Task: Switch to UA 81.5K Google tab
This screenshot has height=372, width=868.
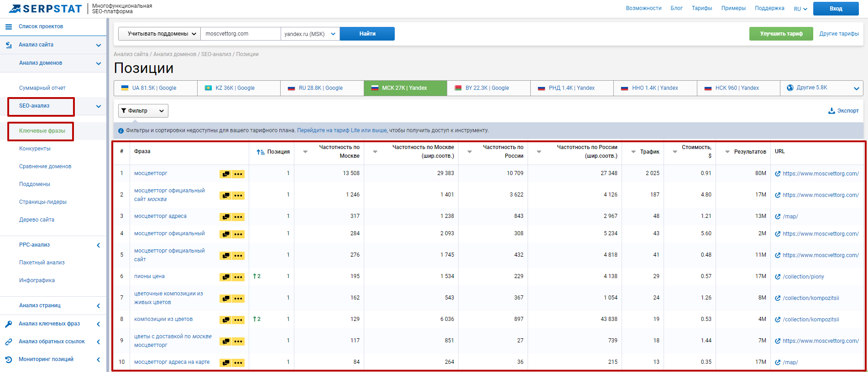Action: pos(155,88)
